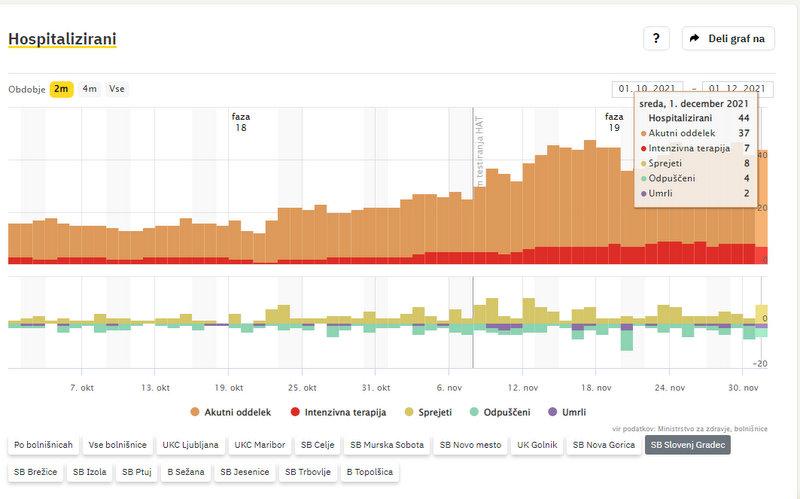Viewport: 800px width, 499px height.
Task: Click the start date field 01. 10. 2021
Action: [x=648, y=89]
